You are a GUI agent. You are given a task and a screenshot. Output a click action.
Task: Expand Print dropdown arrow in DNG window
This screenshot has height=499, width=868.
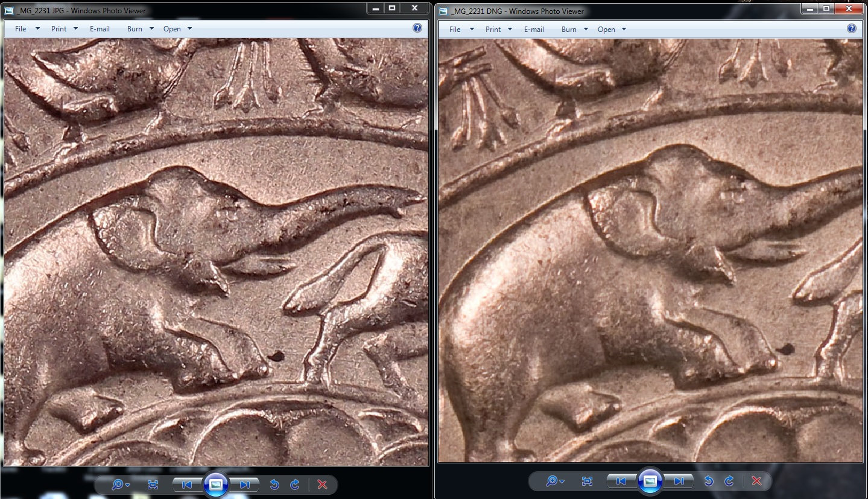pos(510,29)
